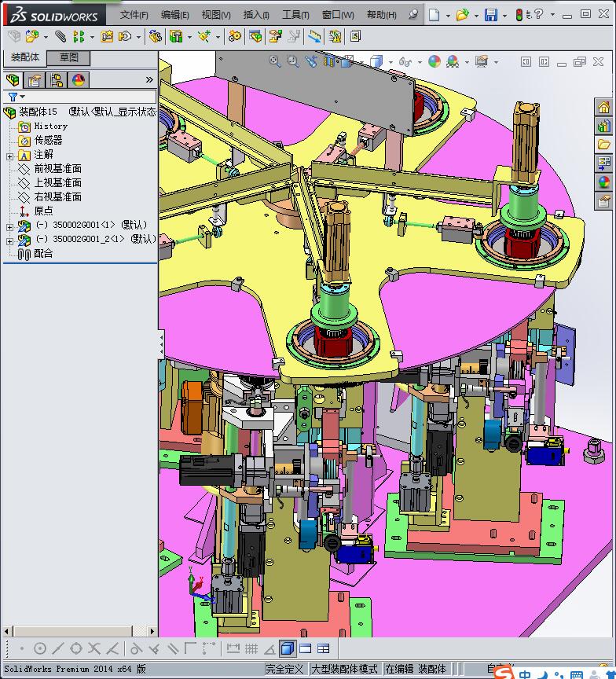The width and height of the screenshot is (616, 679).
Task: Select the History tree item
Action: click(50, 126)
